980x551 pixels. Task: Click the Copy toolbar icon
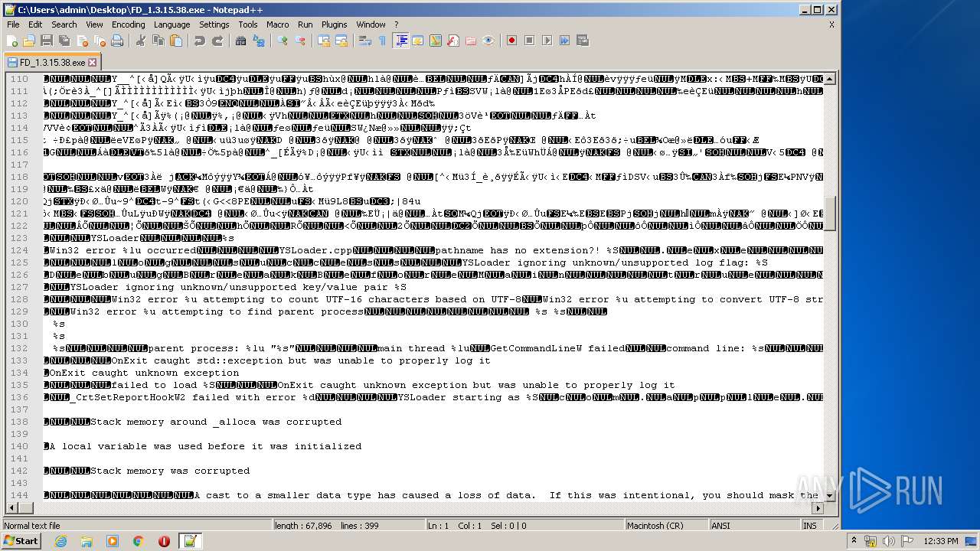point(158,41)
